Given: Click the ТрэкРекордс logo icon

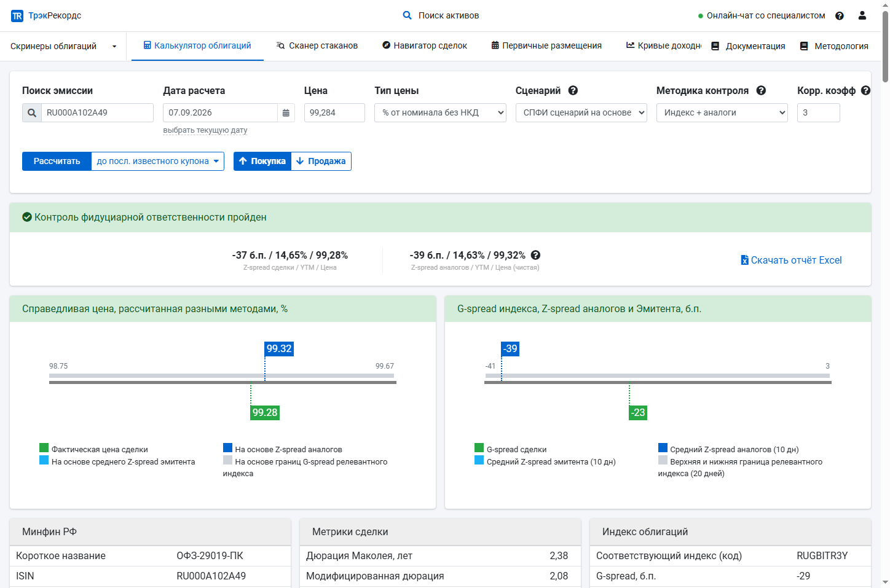Looking at the screenshot, I should point(17,16).
